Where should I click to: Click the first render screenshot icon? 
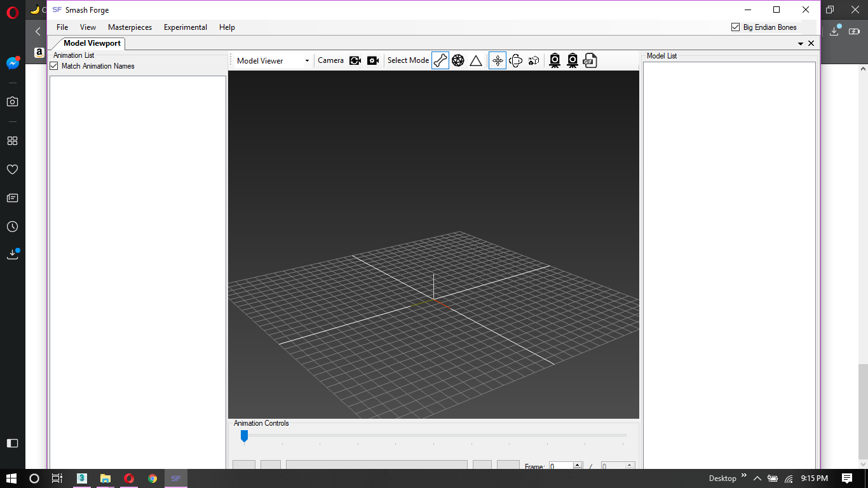pyautogui.click(x=555, y=60)
